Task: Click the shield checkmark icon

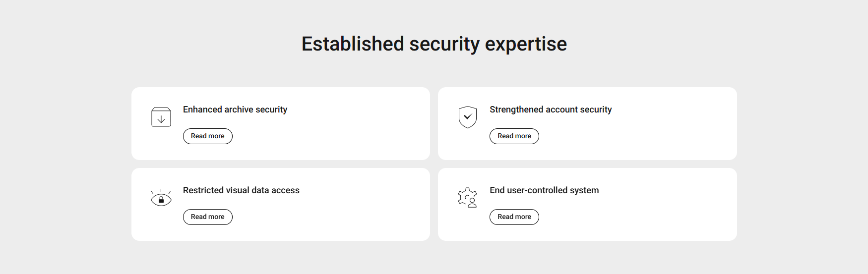Action: pyautogui.click(x=467, y=117)
